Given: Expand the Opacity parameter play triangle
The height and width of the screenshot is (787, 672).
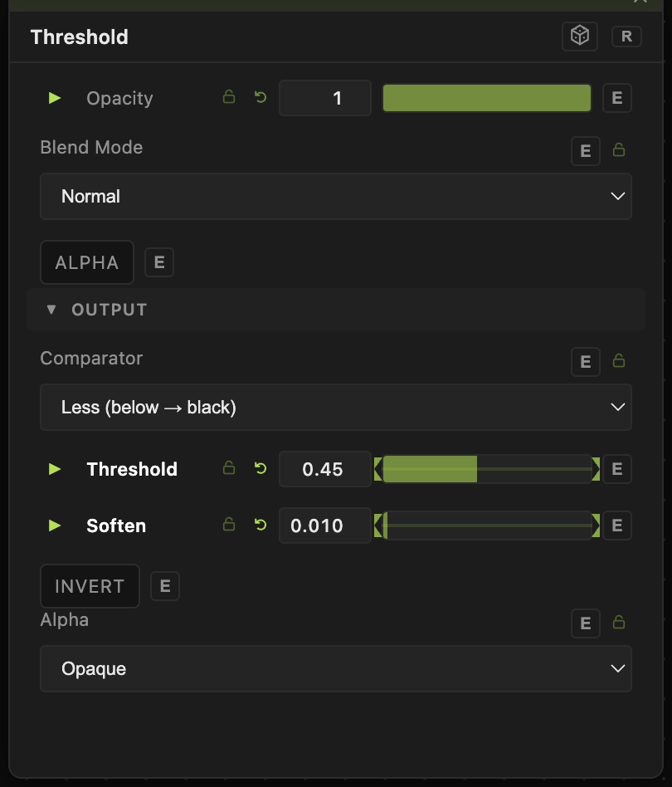Looking at the screenshot, I should (x=55, y=97).
